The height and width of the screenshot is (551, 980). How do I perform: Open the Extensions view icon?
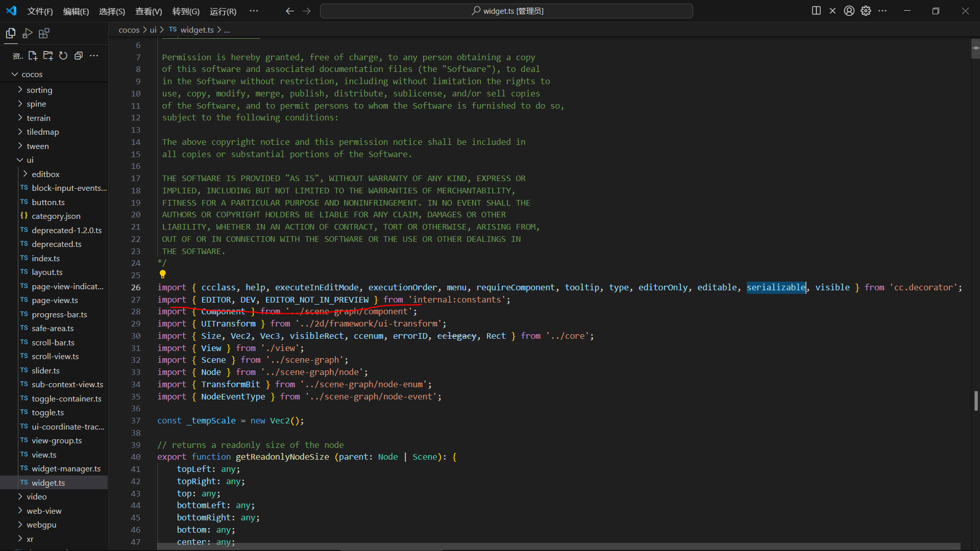click(44, 34)
